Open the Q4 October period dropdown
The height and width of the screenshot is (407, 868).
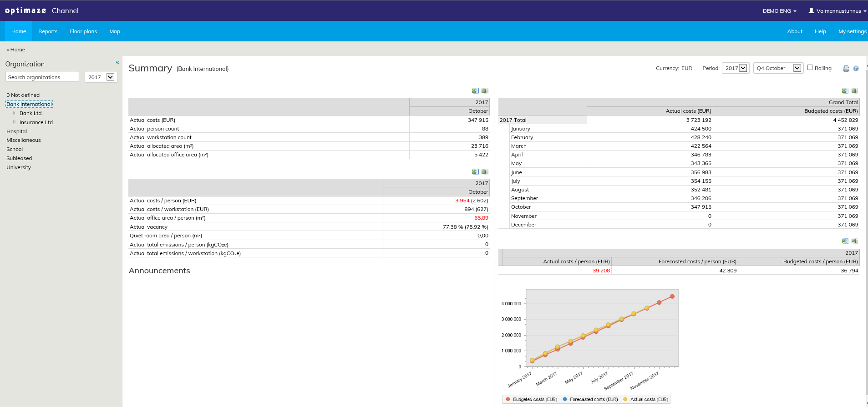778,68
